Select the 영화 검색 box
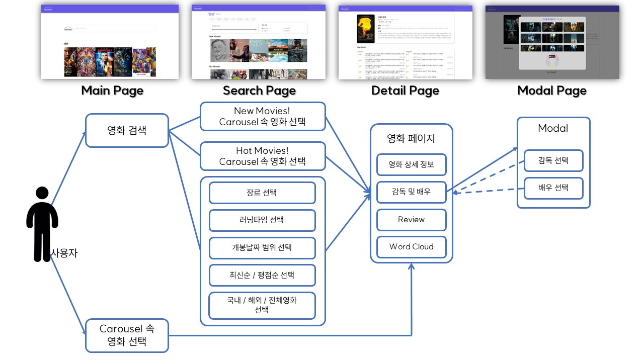 point(127,131)
